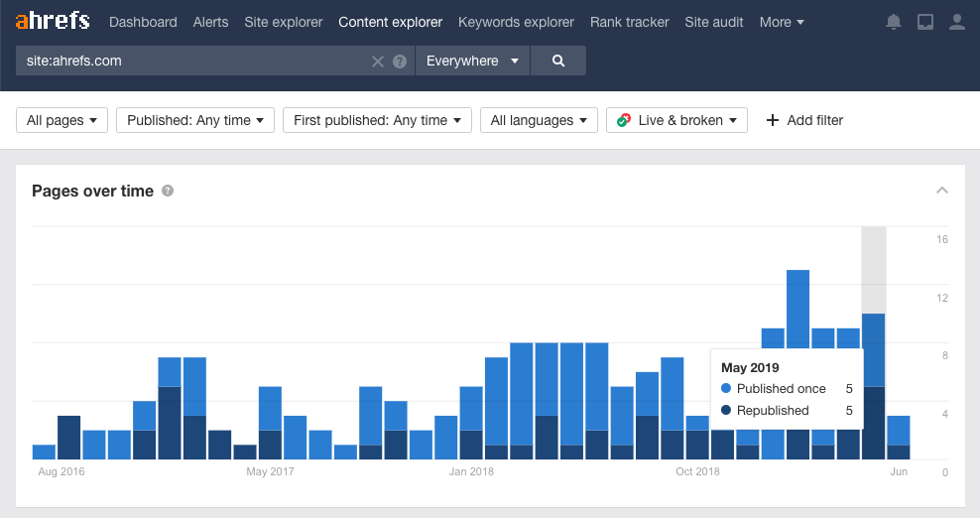The height and width of the screenshot is (518, 980).
Task: Clear the search query with X
Action: pyautogui.click(x=378, y=62)
